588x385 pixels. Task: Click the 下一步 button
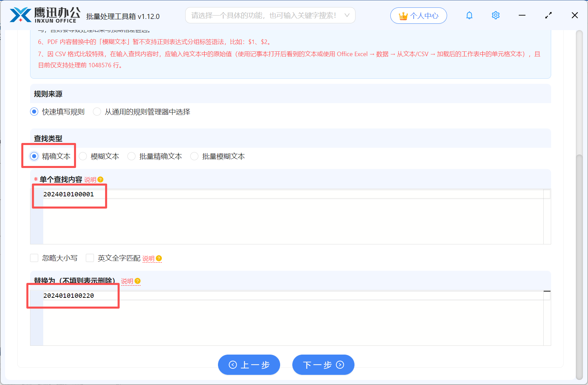pyautogui.click(x=323, y=365)
